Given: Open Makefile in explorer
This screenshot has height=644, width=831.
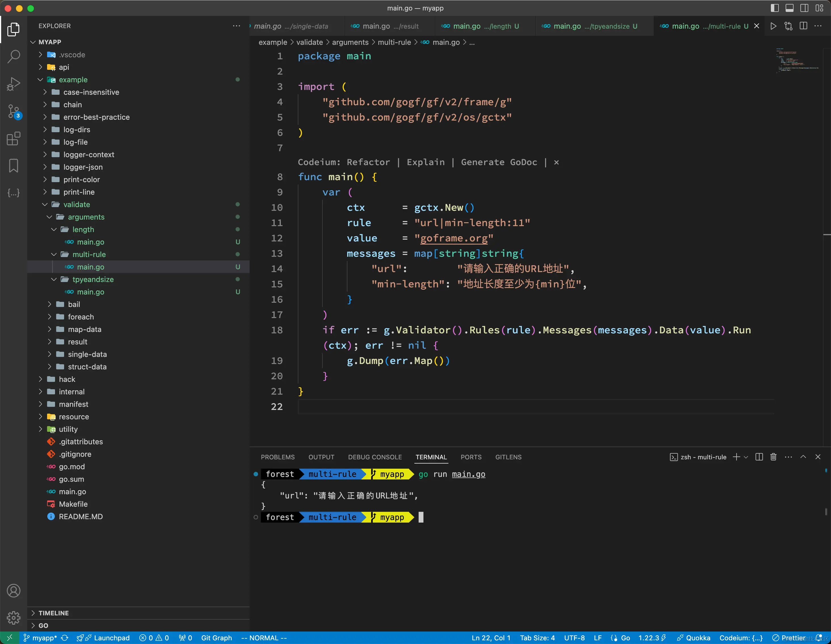Looking at the screenshot, I should click(x=73, y=504).
